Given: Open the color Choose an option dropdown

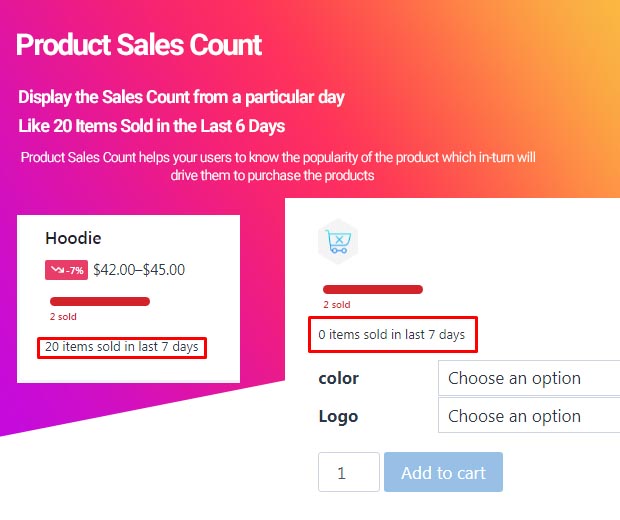Looking at the screenshot, I should 528,378.
